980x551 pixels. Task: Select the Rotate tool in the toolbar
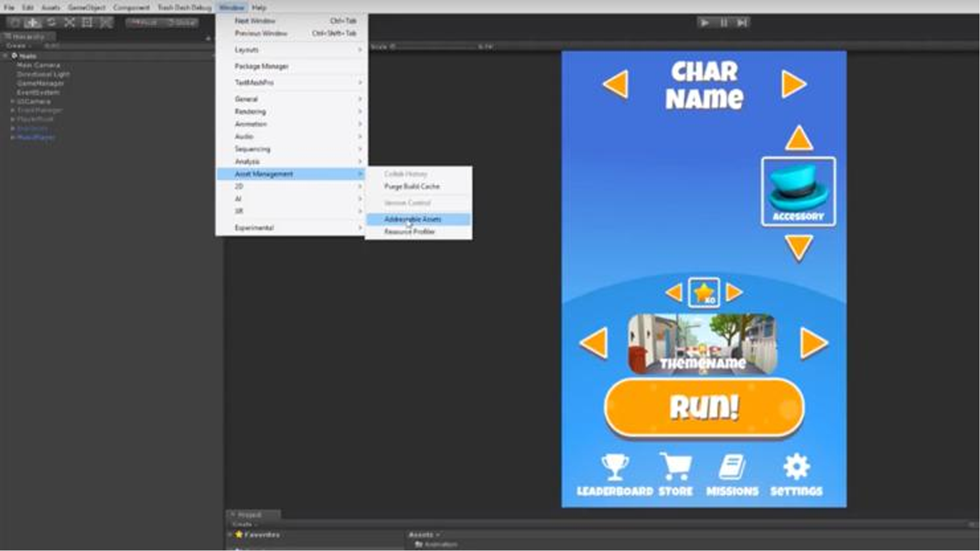click(51, 22)
